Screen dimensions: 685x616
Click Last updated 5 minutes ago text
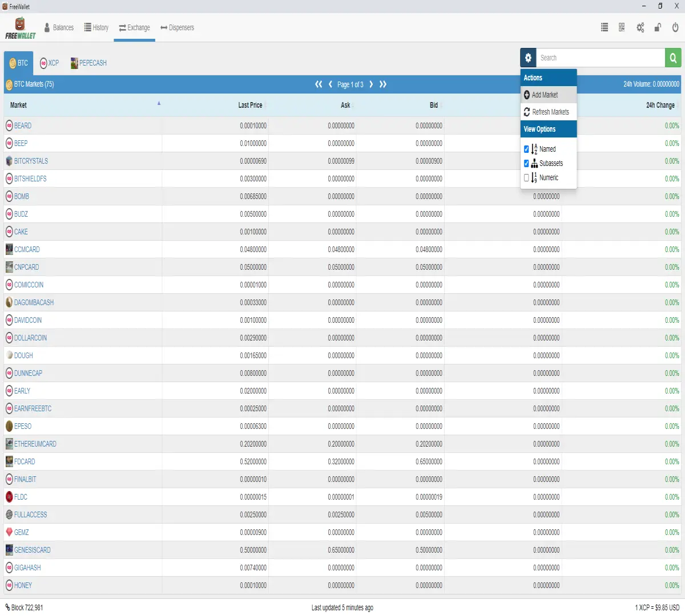tap(342, 607)
